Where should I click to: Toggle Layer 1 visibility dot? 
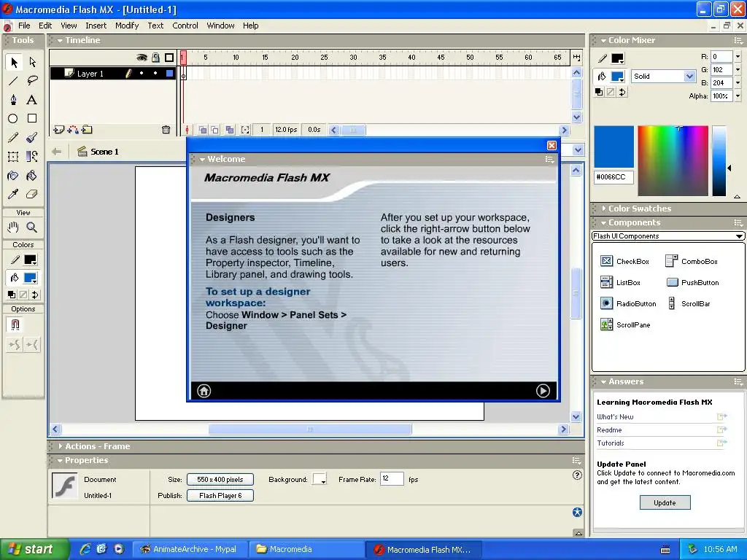pos(142,74)
